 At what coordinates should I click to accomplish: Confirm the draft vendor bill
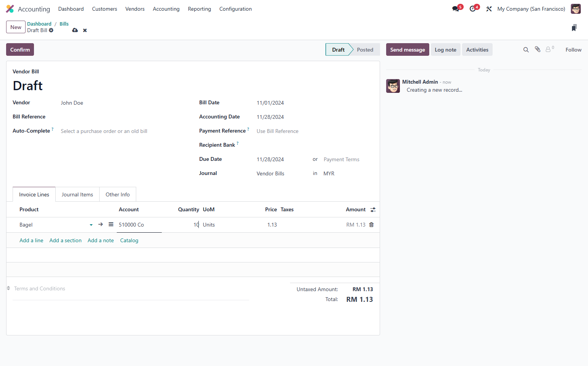tap(20, 50)
